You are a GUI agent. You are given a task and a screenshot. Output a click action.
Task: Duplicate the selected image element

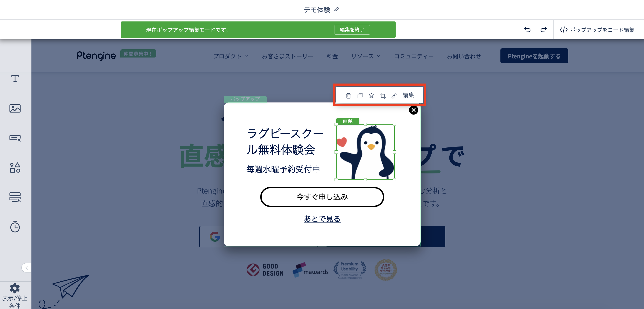point(360,96)
